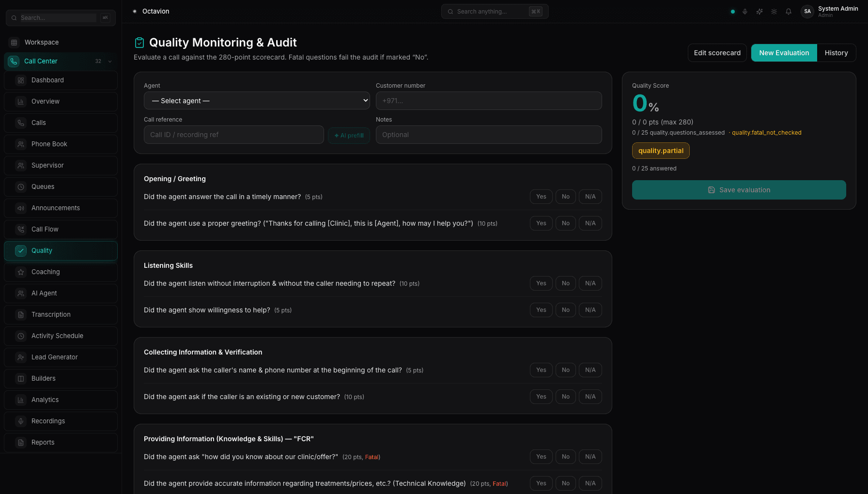Click the Notes optional input field

[489, 135]
